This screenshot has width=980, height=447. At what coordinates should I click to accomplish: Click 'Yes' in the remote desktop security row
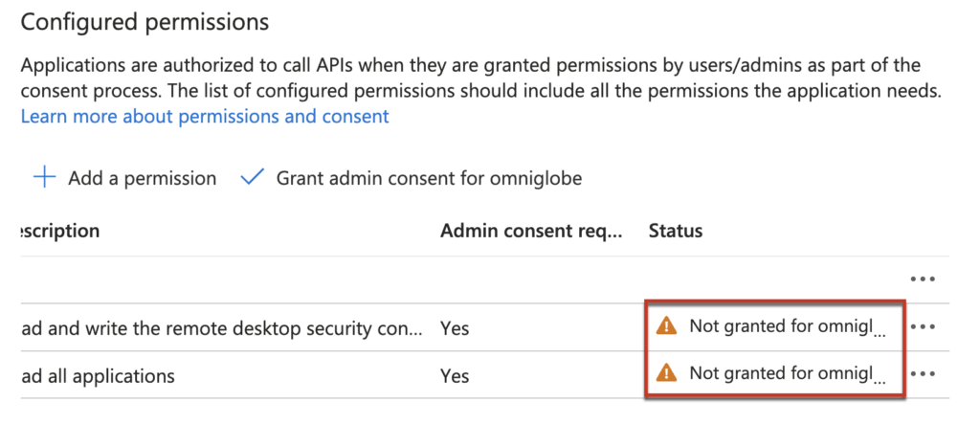[x=455, y=328]
